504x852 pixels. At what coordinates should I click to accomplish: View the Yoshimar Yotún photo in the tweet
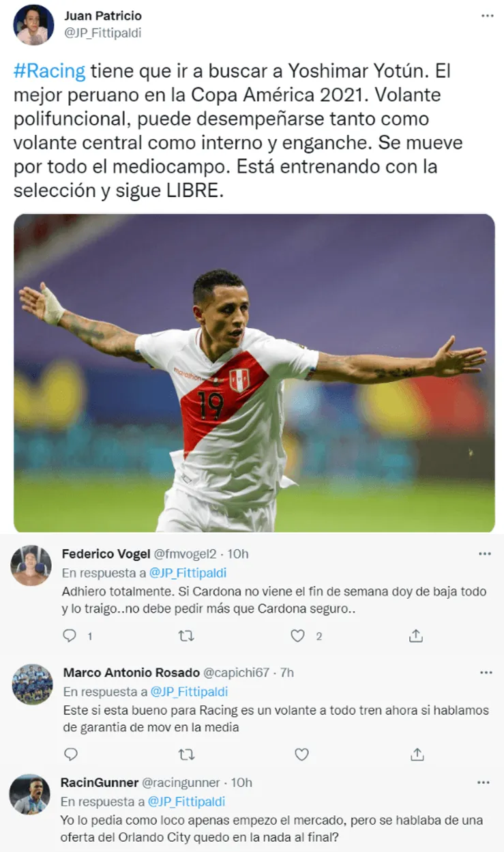(254, 373)
